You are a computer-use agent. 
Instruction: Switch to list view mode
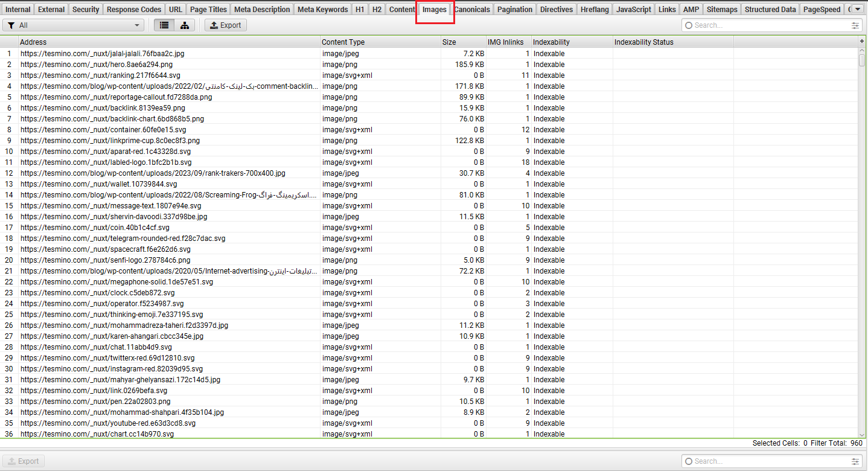[164, 25]
